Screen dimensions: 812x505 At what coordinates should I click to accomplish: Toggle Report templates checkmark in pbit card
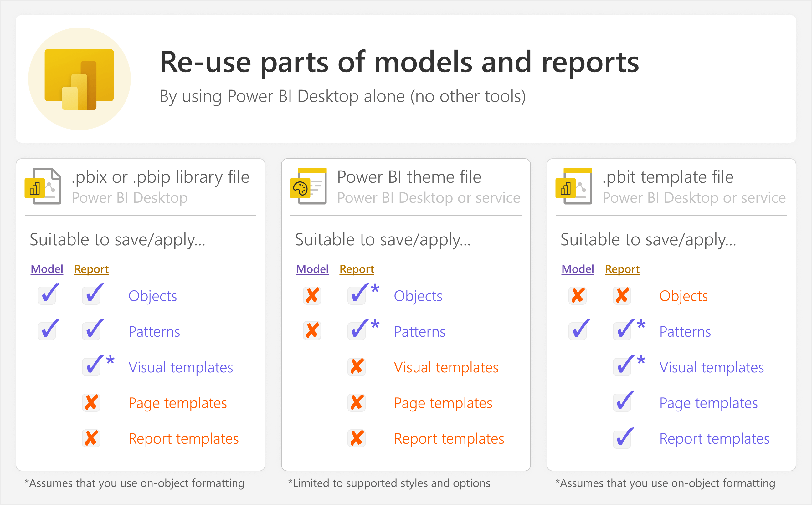coord(624,437)
